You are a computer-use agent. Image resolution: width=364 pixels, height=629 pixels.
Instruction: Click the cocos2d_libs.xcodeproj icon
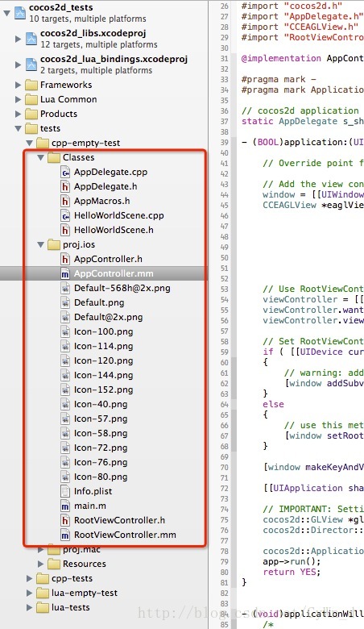click(31, 39)
